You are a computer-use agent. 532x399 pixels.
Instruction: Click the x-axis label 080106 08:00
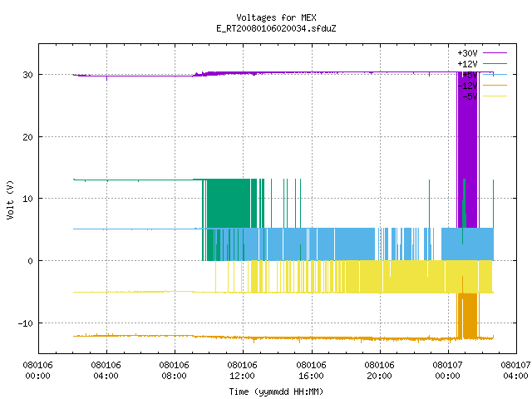pos(174,371)
